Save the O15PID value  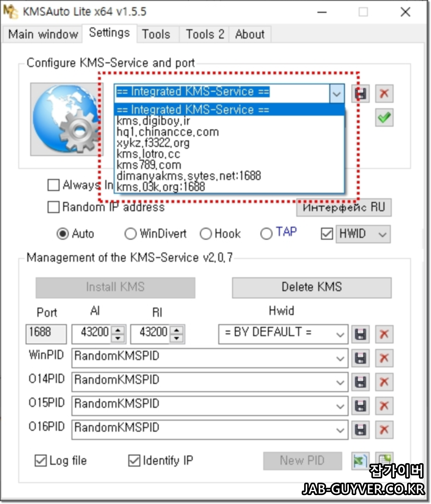tap(361, 406)
